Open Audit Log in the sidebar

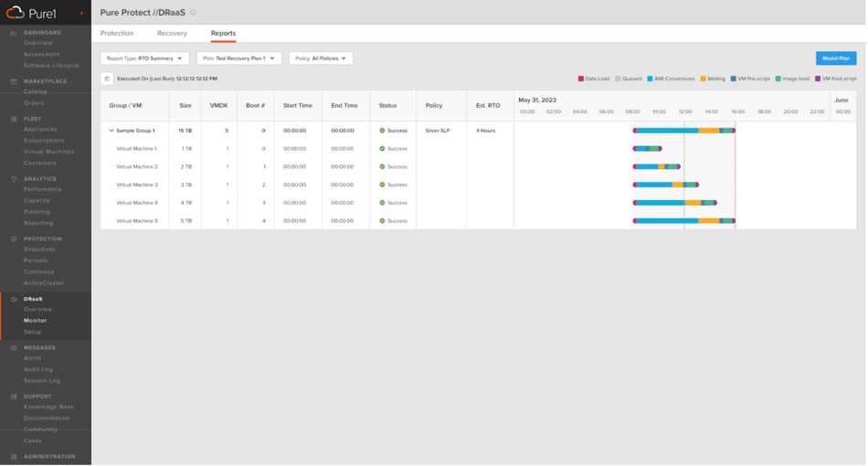(x=38, y=369)
